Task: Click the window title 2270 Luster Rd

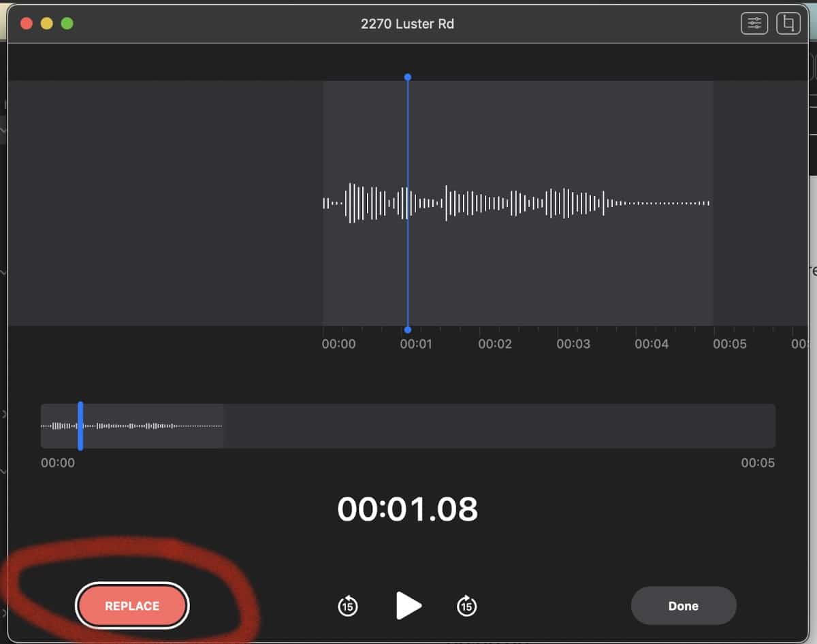Action: [407, 24]
